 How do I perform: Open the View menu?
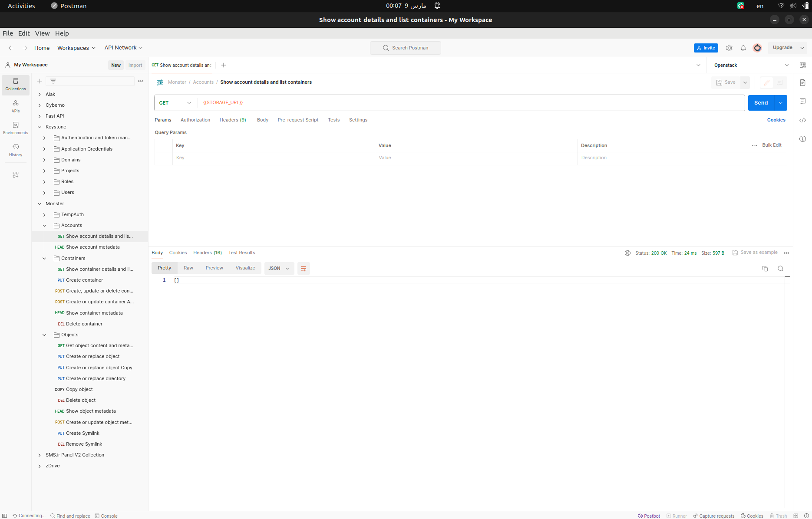[43, 33]
